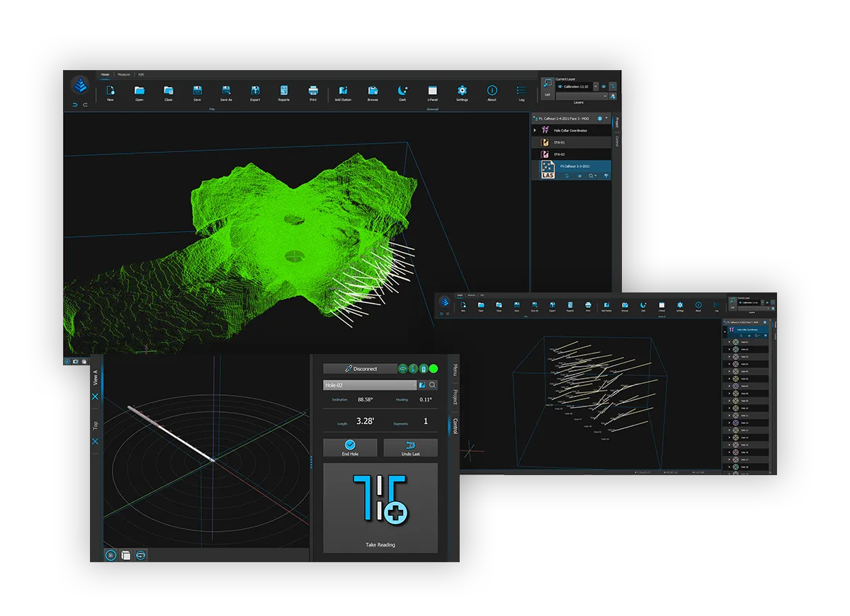Save project with the Save icon in main window

click(x=198, y=91)
